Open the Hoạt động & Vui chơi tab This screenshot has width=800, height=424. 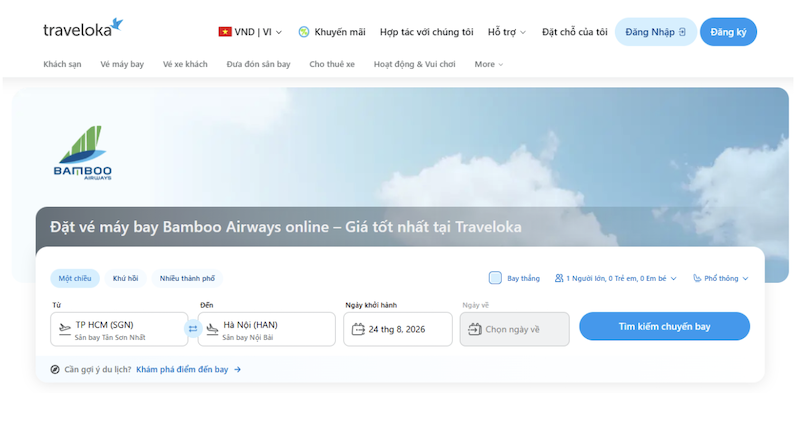coord(415,64)
